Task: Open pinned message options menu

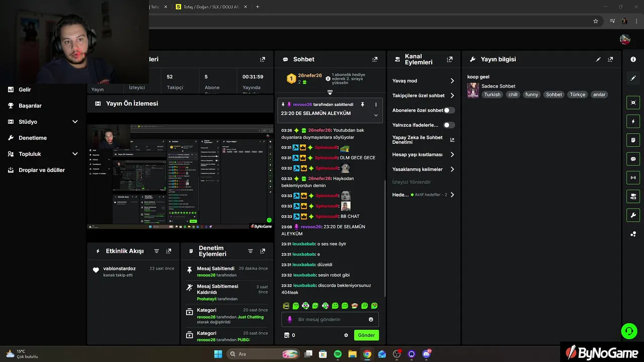Action: click(376, 105)
